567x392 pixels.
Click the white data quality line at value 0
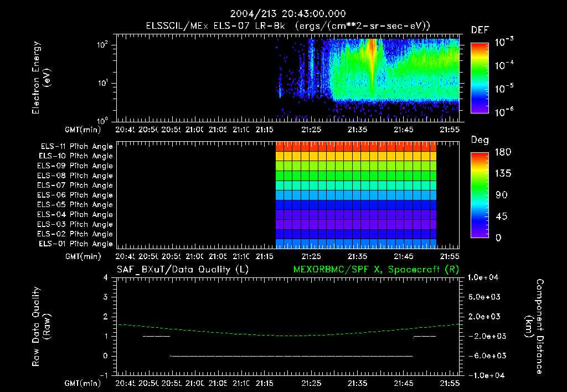[x=291, y=356]
